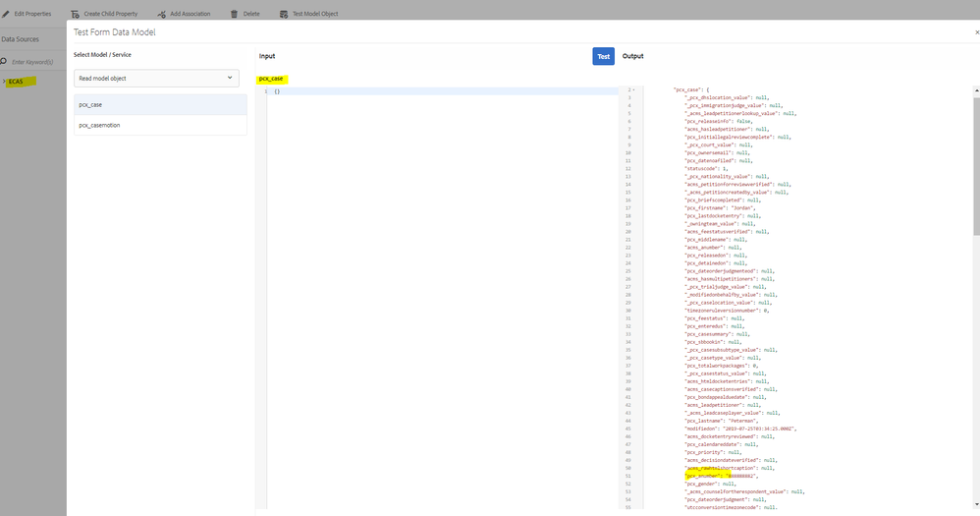Click the "pcx_priority" output line
Viewport: 980px width, 516px height.
pos(713,452)
